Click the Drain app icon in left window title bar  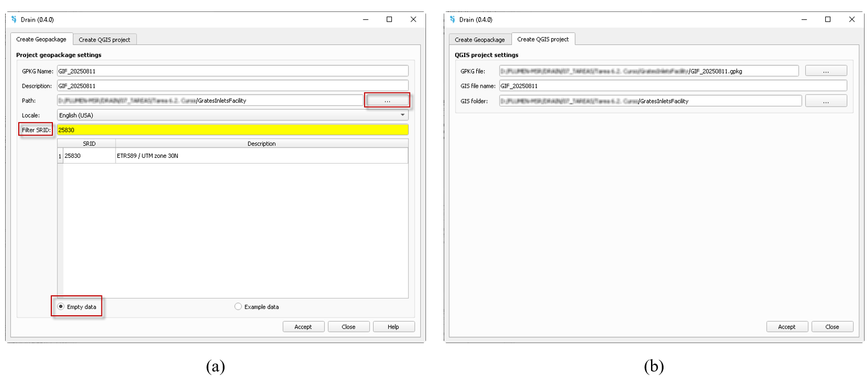click(x=14, y=19)
